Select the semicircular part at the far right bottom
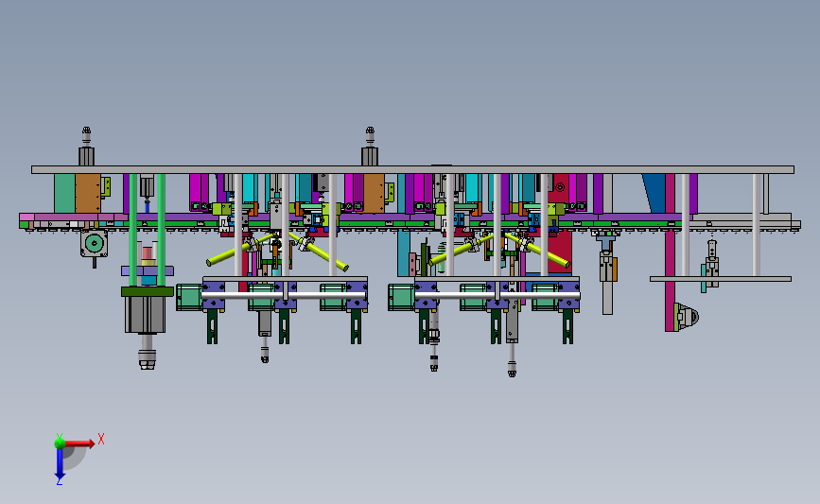 tap(688, 317)
